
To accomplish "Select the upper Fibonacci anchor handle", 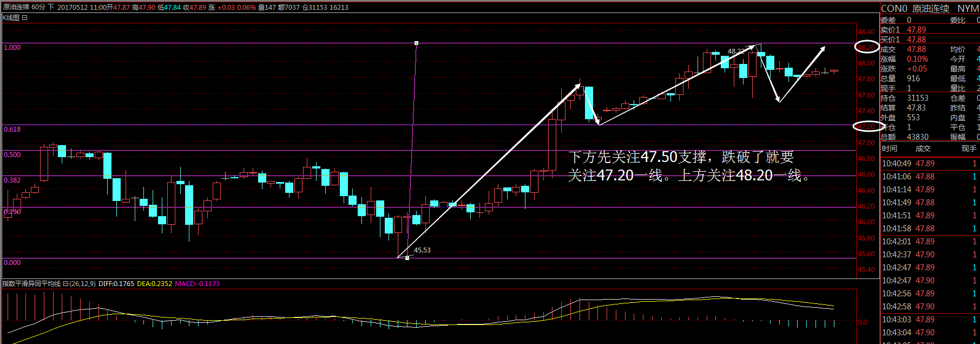I will pos(416,43).
